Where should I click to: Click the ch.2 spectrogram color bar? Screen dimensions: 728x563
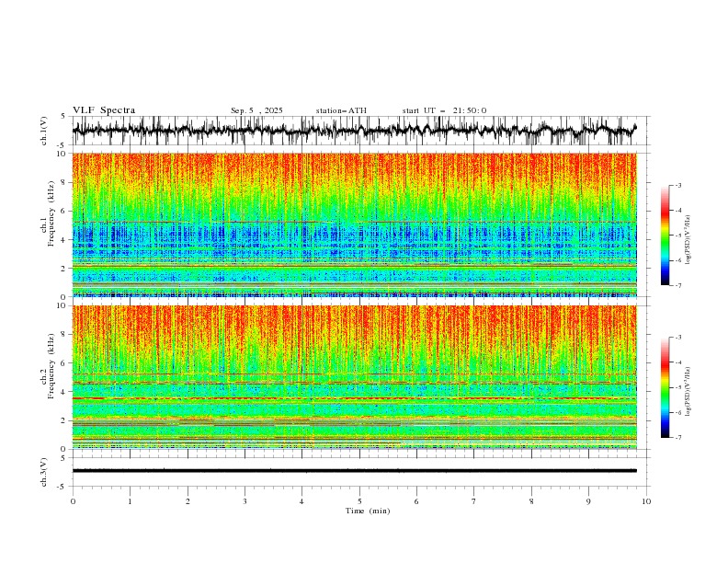pos(665,387)
